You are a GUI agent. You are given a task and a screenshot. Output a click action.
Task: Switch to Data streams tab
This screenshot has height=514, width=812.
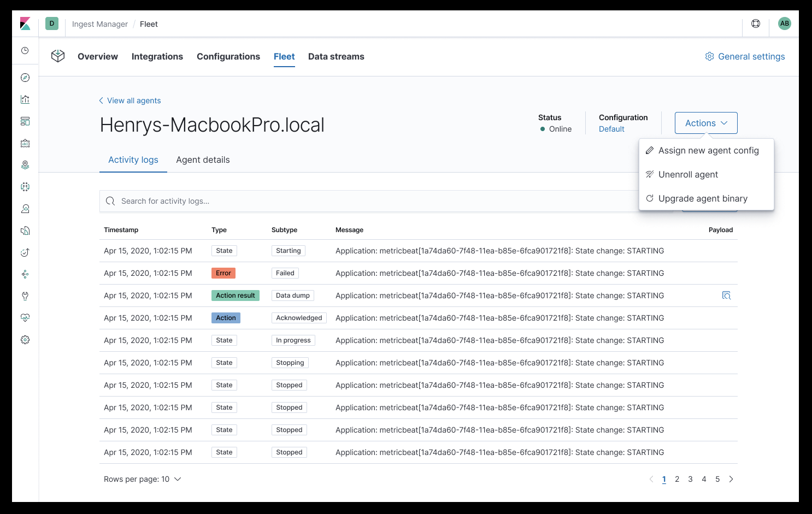[x=336, y=56]
